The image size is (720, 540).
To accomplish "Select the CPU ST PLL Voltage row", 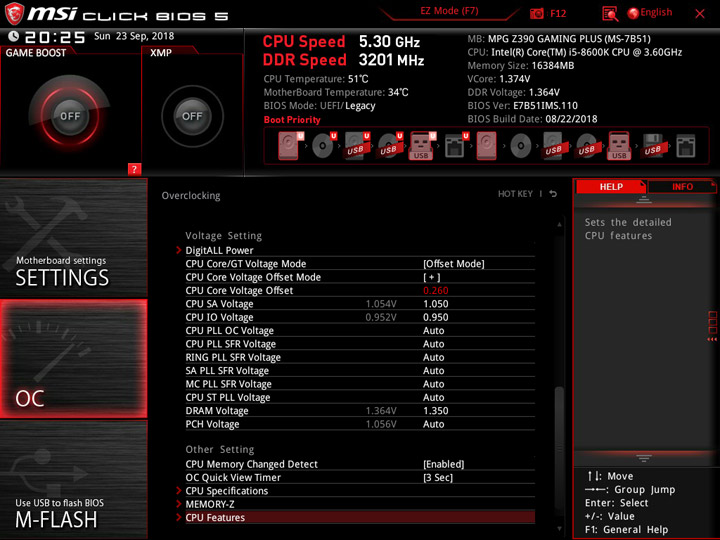I will coord(360,397).
